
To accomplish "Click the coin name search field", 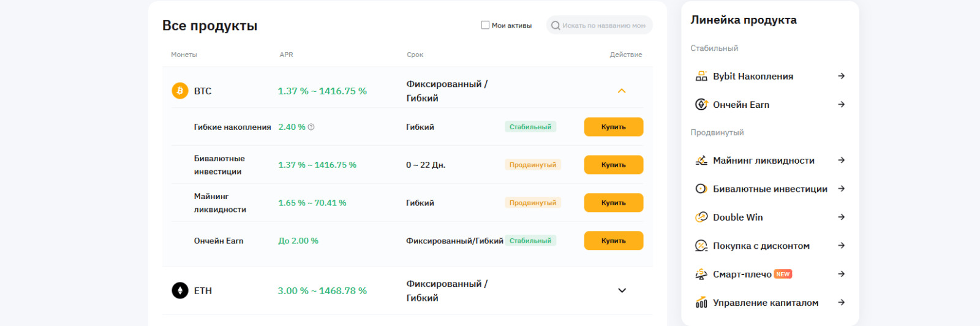I will point(603,26).
